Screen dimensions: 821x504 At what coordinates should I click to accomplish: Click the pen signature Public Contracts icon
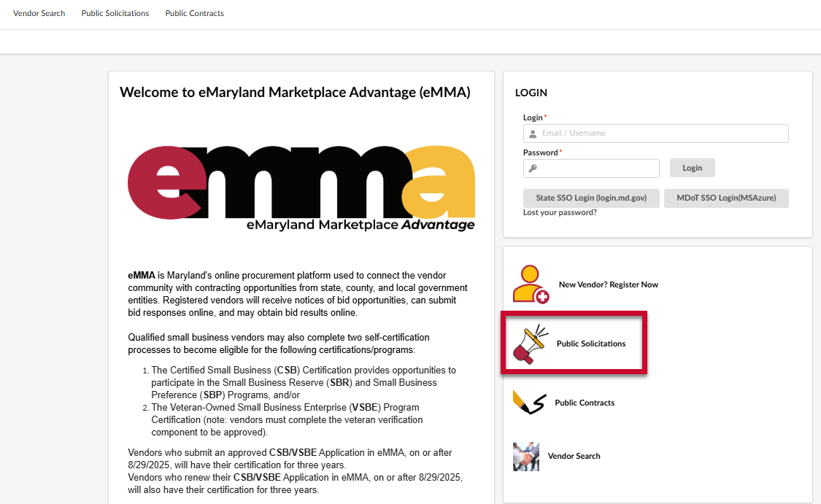pos(530,403)
